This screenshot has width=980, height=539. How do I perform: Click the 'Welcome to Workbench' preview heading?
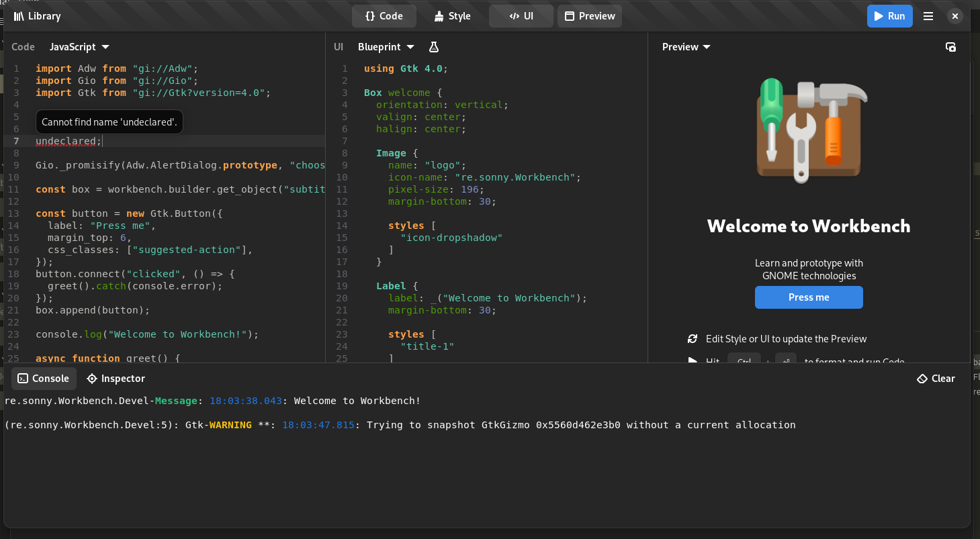point(809,226)
